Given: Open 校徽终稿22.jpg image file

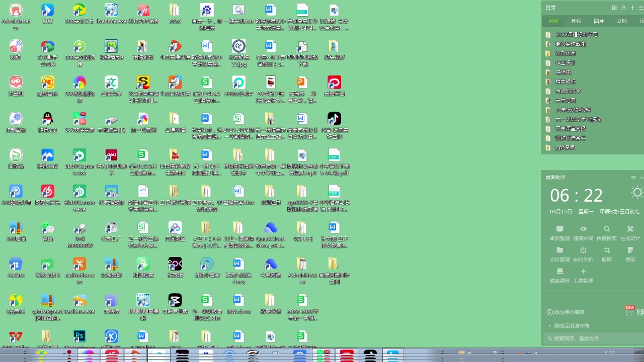Looking at the screenshot, I should click(x=238, y=53).
